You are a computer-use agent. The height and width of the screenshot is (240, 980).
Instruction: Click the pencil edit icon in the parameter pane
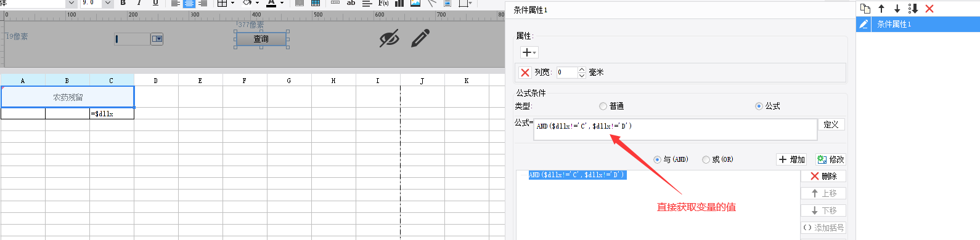click(x=420, y=38)
